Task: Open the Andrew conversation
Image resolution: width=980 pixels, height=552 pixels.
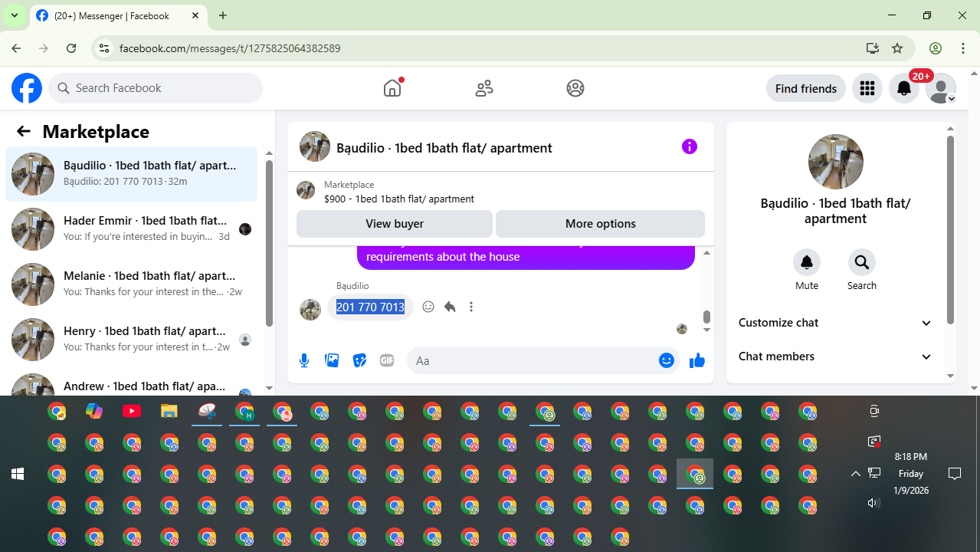Action: tap(132, 382)
